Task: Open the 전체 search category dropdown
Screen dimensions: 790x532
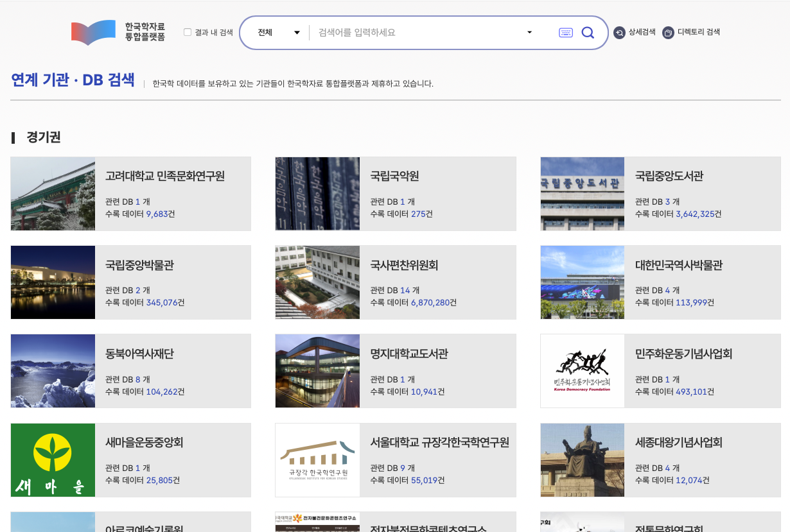Action: point(277,32)
